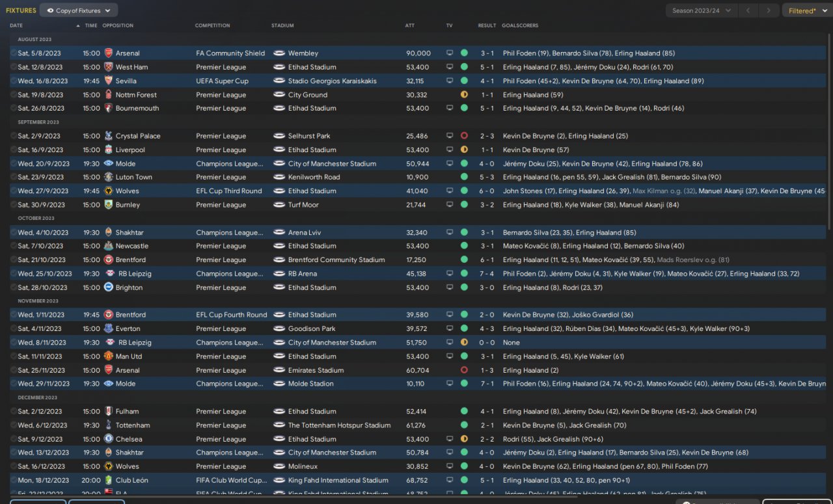Viewport: 833px width, 504px height.
Task: Click the TV icon on West Ham row
Action: pos(449,67)
